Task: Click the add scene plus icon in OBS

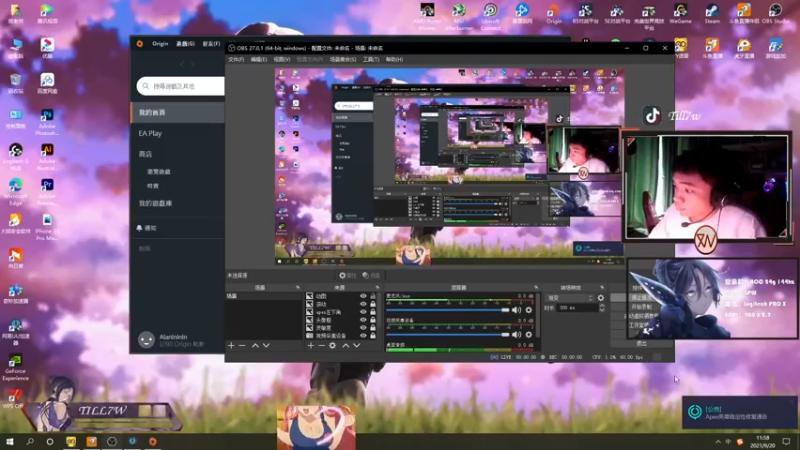Action: point(231,345)
